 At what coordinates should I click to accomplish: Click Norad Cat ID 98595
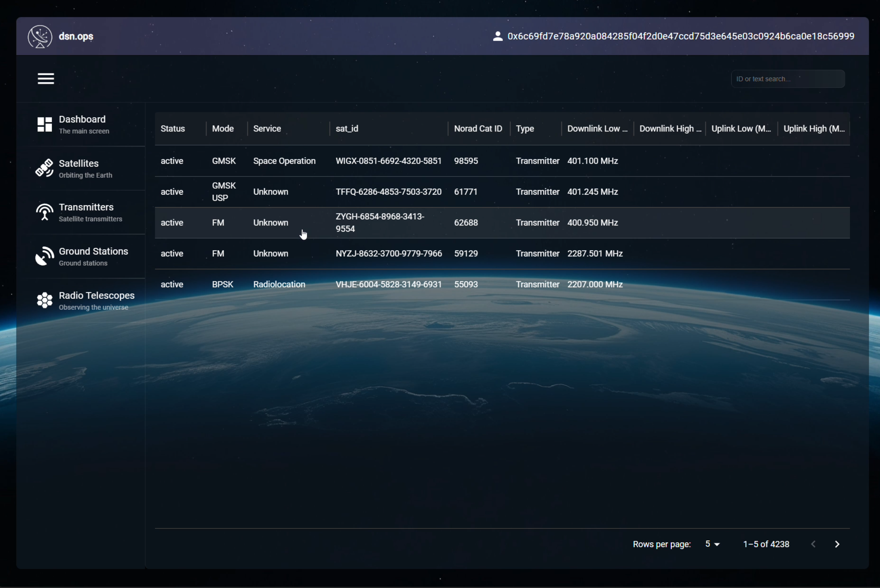pos(466,161)
